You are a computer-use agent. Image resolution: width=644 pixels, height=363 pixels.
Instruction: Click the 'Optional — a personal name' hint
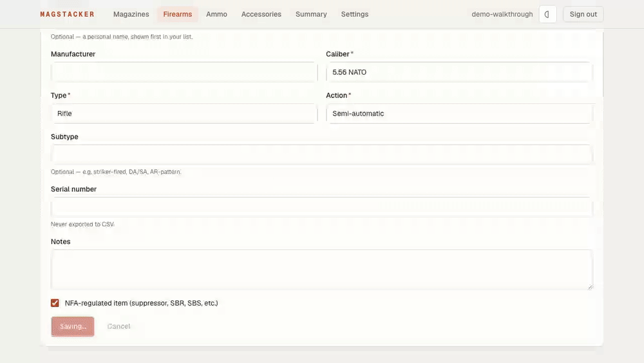[122, 37]
